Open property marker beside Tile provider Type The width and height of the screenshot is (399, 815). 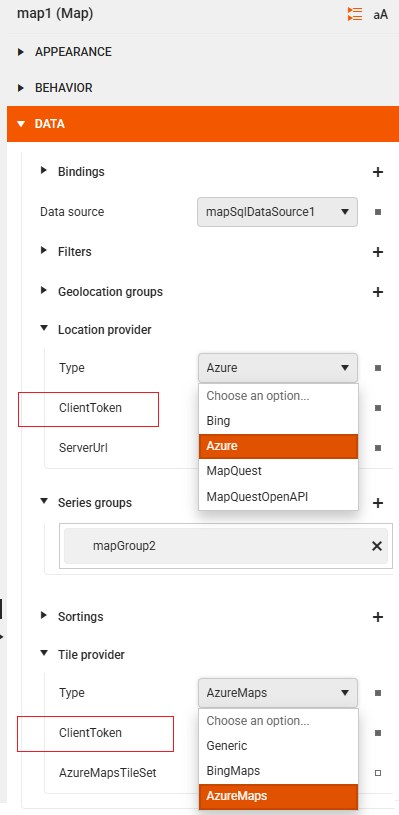click(x=378, y=693)
